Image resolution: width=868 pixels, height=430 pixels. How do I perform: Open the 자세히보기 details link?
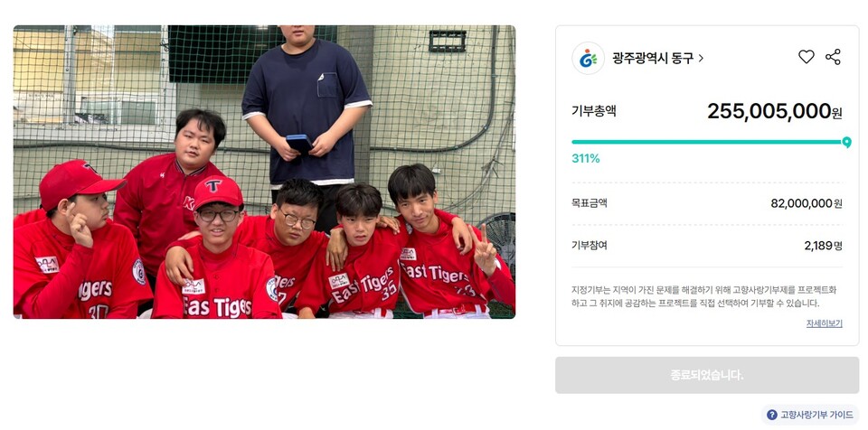825,323
